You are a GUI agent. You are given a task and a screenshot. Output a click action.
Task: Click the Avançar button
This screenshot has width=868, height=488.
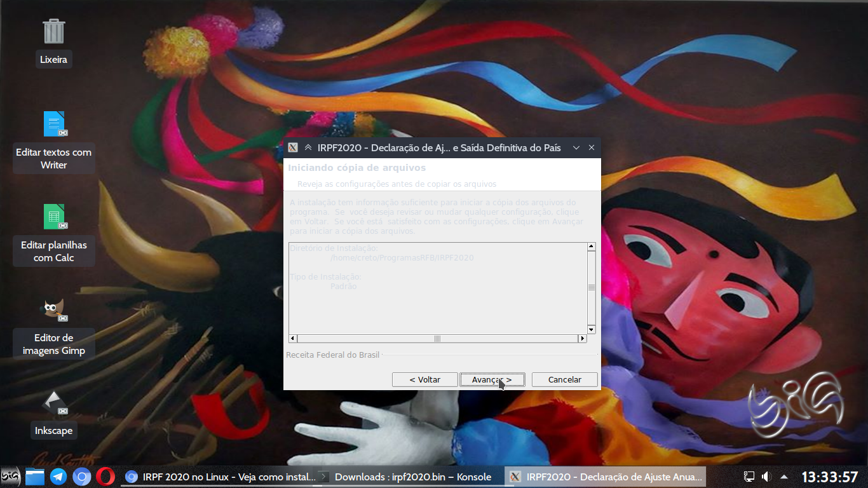[492, 379]
